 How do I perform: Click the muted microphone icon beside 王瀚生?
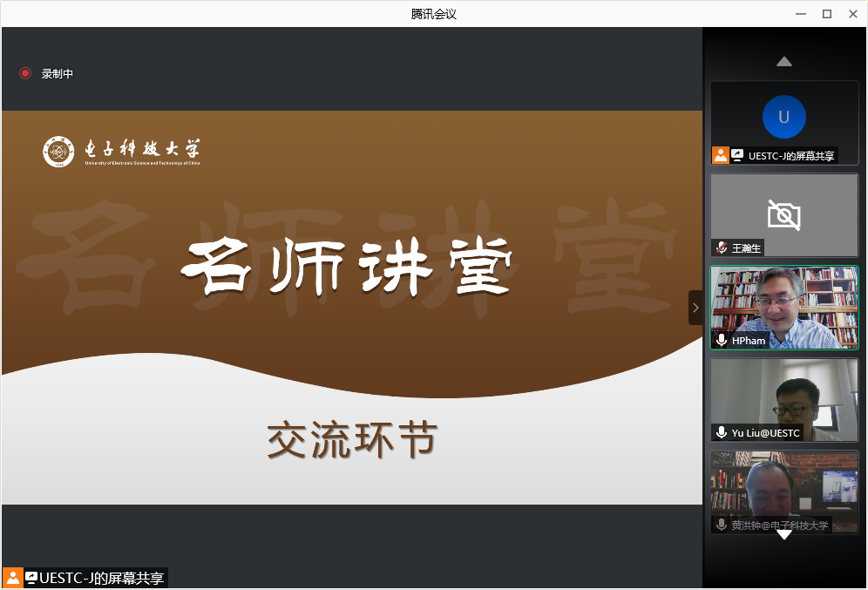tap(721, 248)
